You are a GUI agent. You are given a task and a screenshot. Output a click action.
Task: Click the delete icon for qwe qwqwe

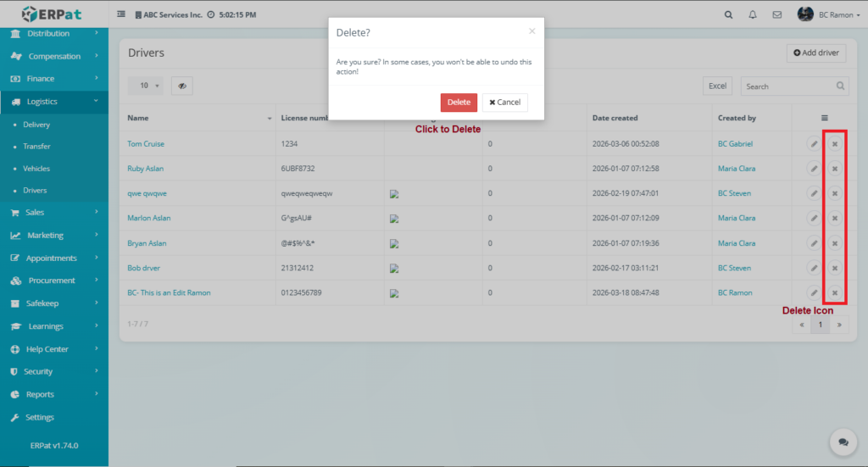[835, 193]
